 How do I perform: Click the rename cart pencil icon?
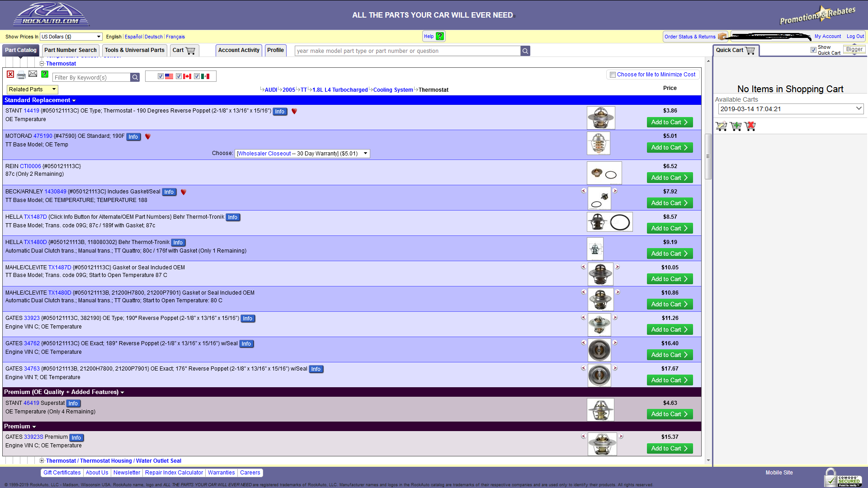[722, 126]
